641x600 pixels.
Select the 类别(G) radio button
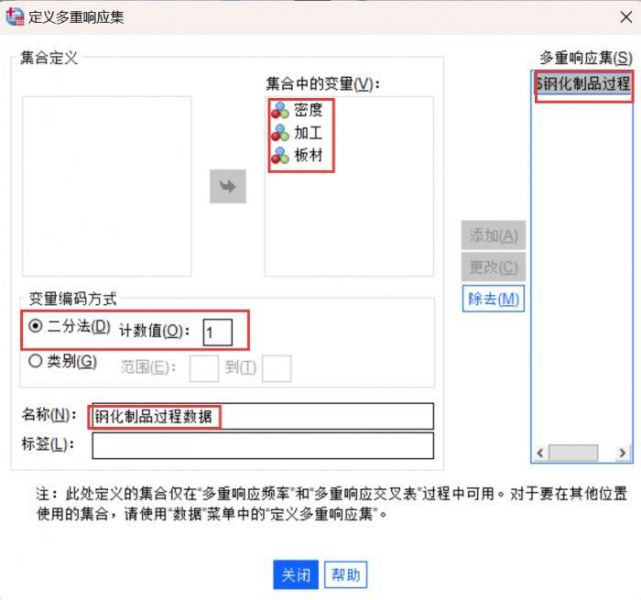click(x=36, y=361)
